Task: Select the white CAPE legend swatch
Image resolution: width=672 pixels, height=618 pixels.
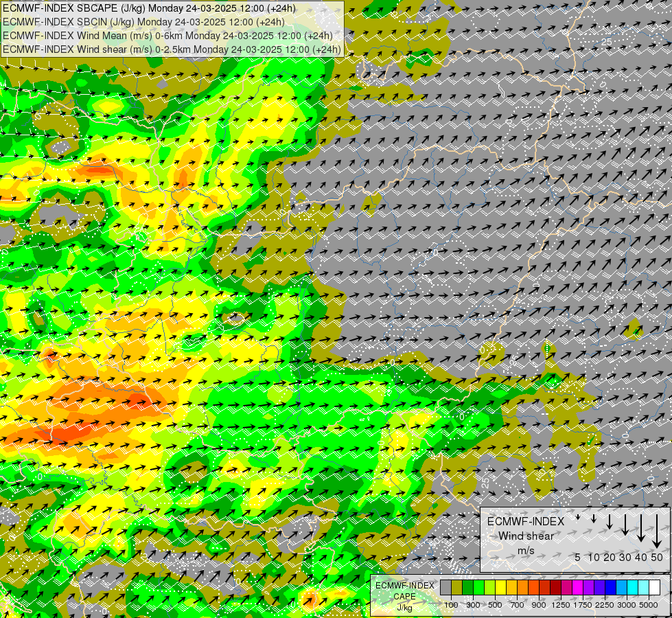Action: 654,588
